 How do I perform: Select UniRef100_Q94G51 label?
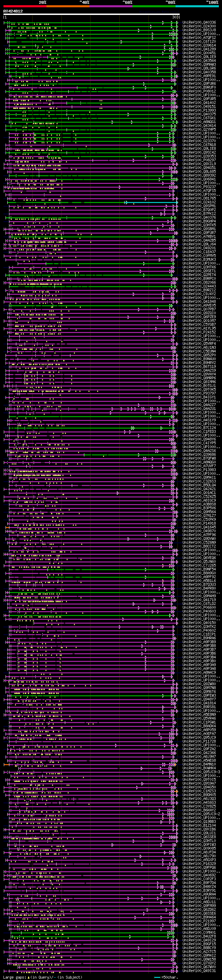click(x=199, y=168)
